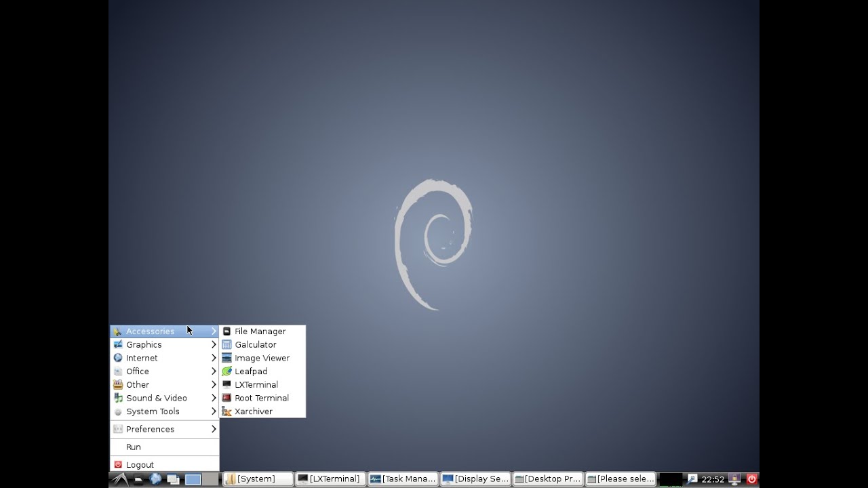Click the tray icon left of the clock
Viewport: 868px width, 488px height.
692,479
